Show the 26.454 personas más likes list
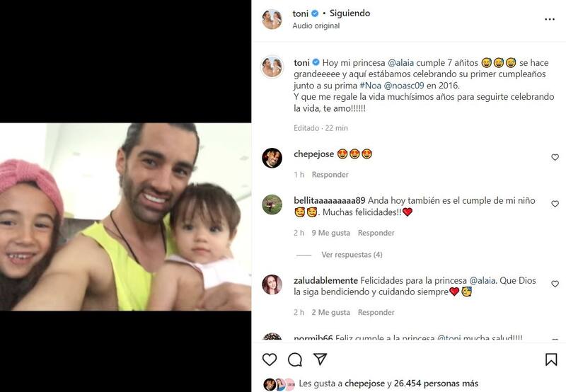Viewport: 566px width, 392px height. click(436, 384)
